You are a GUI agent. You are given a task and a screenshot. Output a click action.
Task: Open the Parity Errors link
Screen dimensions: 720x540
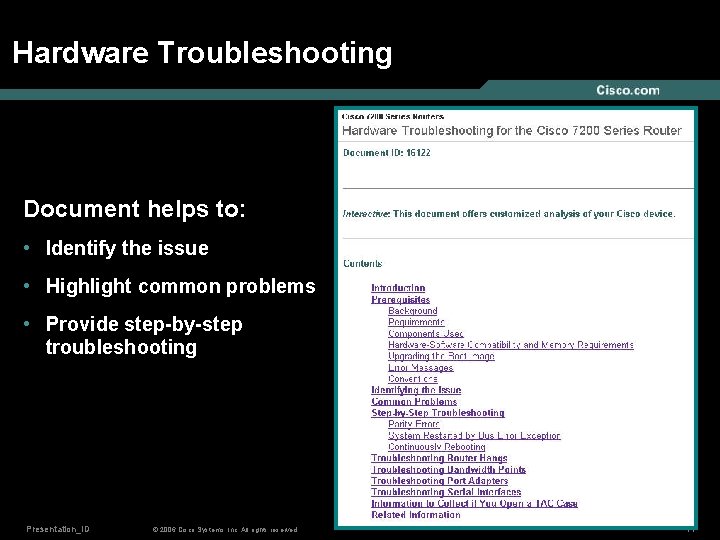click(x=413, y=424)
